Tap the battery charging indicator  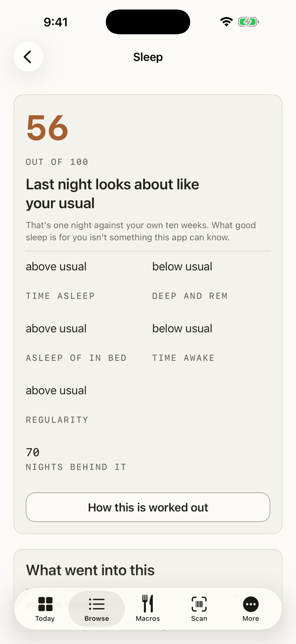[248, 22]
